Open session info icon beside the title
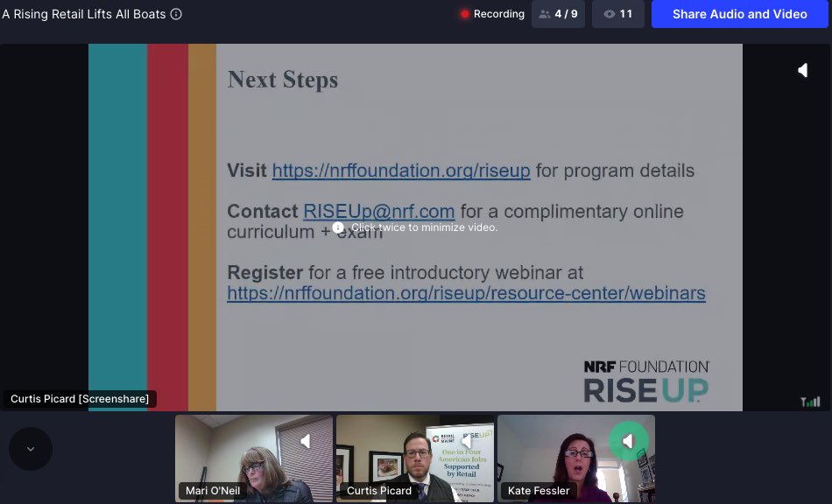The width and height of the screenshot is (832, 504). pos(176,14)
